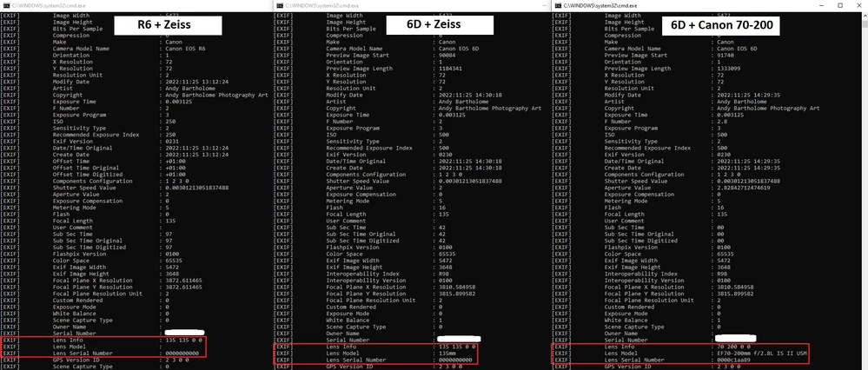868x370 pixels.
Task: Click the '70 200 0 0' Lens Info value
Action: 733,347
